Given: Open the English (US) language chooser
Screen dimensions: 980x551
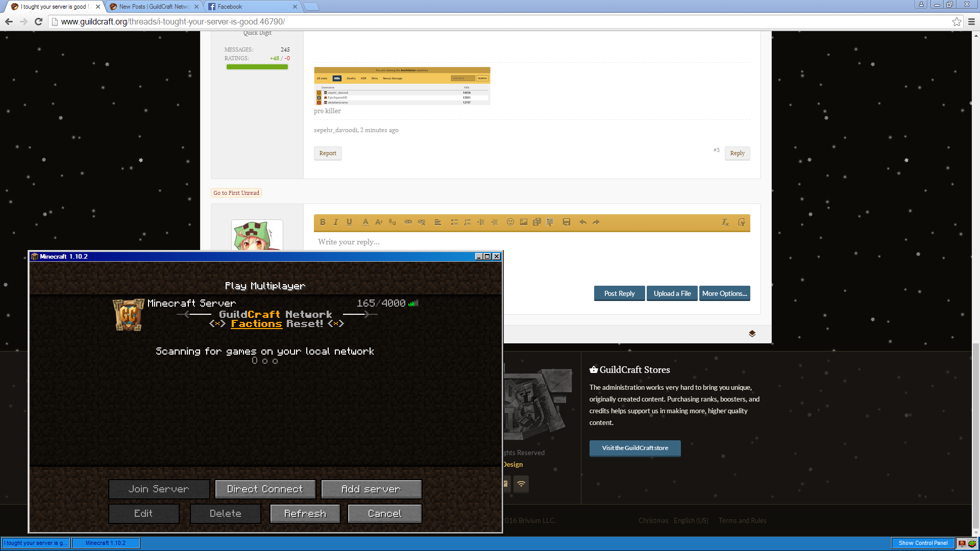Looking at the screenshot, I should click(691, 520).
